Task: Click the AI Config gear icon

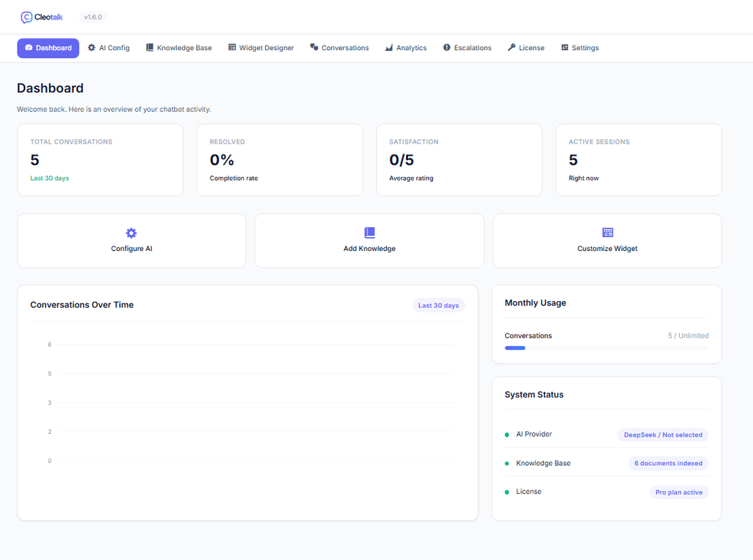Action: pos(92,47)
